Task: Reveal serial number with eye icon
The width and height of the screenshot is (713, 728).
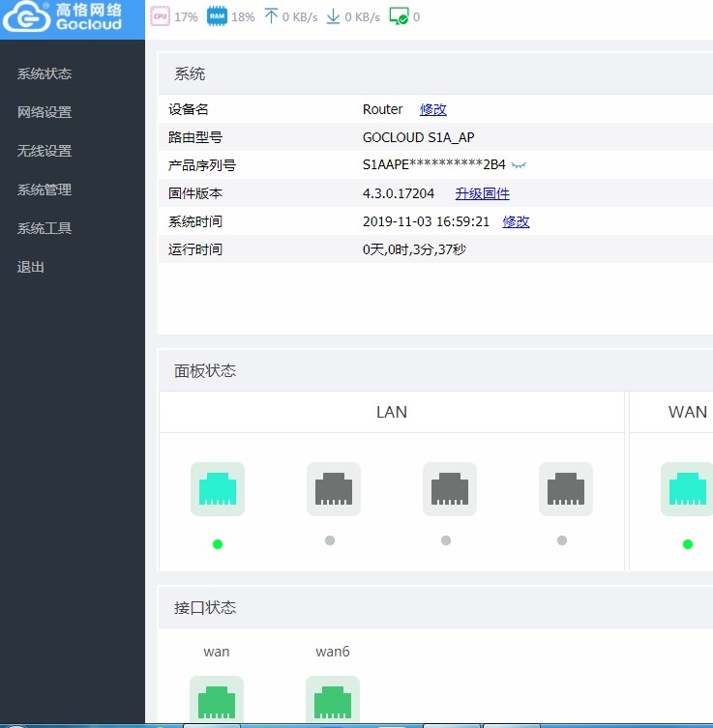Action: (519, 165)
